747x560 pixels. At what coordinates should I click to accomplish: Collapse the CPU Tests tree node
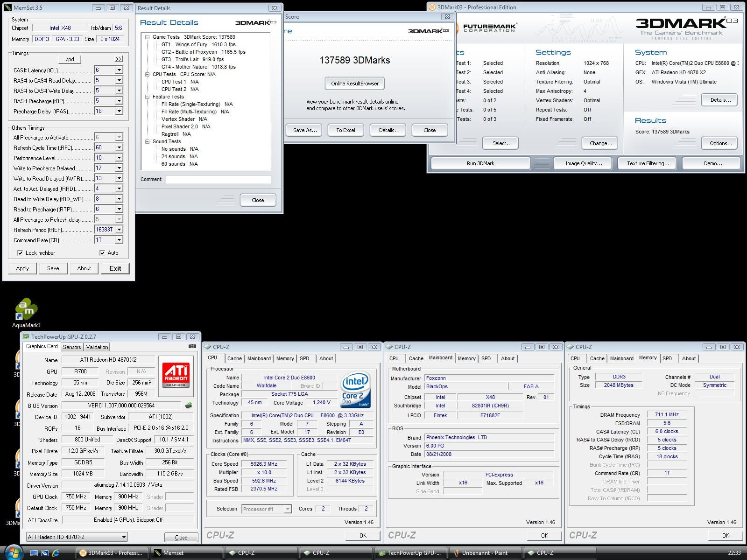(147, 74)
